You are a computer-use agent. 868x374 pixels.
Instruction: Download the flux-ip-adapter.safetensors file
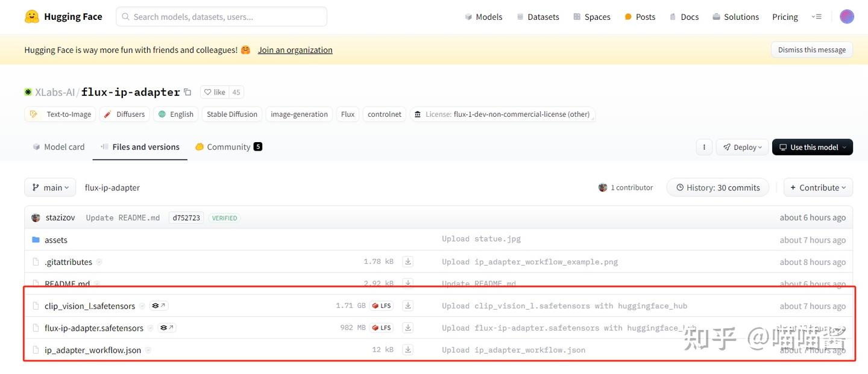[408, 328]
